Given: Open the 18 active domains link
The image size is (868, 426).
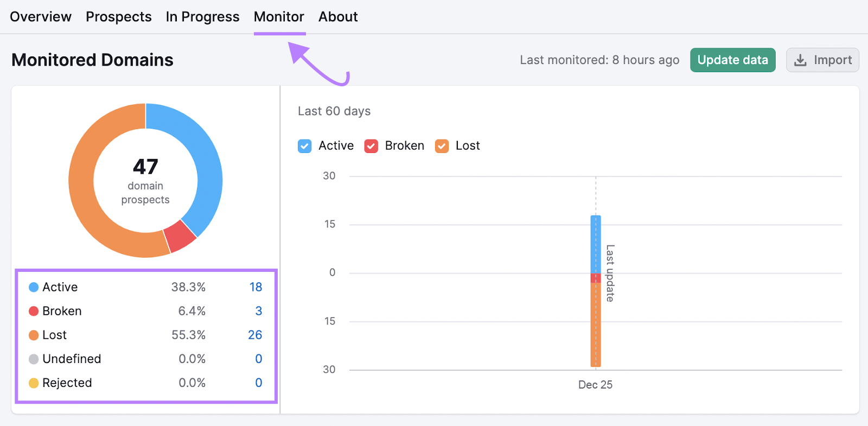Looking at the screenshot, I should [256, 287].
